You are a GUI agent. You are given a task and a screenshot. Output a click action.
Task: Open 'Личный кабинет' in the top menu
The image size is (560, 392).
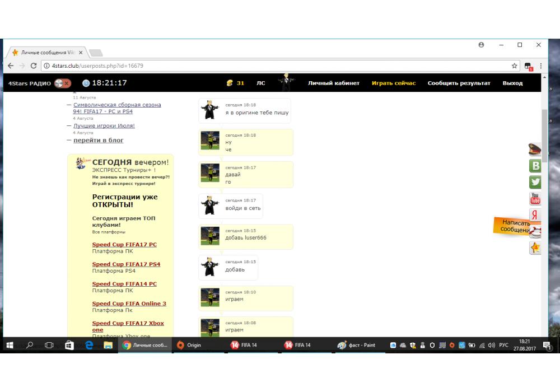pyautogui.click(x=334, y=83)
